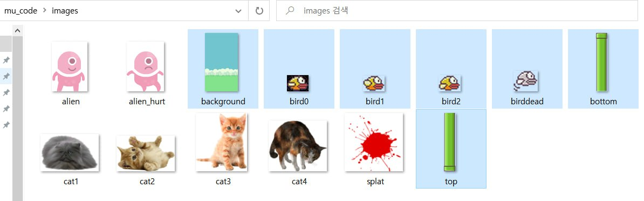644x201 pixels.
Task: Select the cat4 calico cat thumbnail
Action: [298, 146]
